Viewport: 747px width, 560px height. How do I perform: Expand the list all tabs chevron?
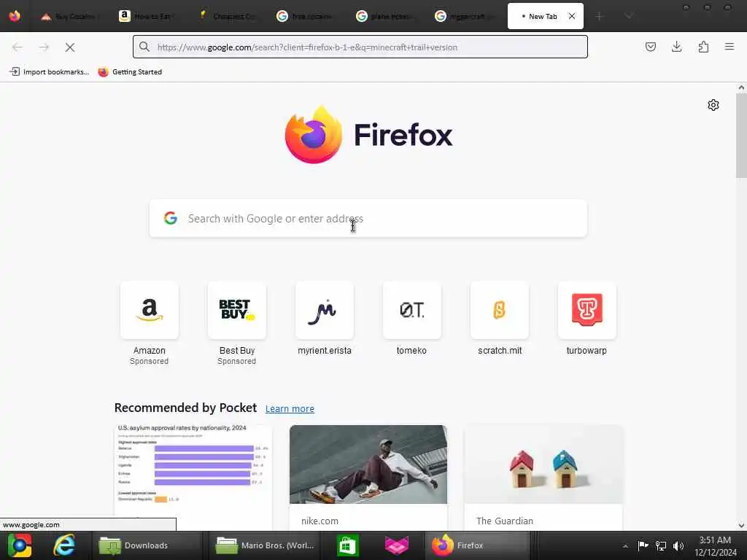[x=629, y=16]
